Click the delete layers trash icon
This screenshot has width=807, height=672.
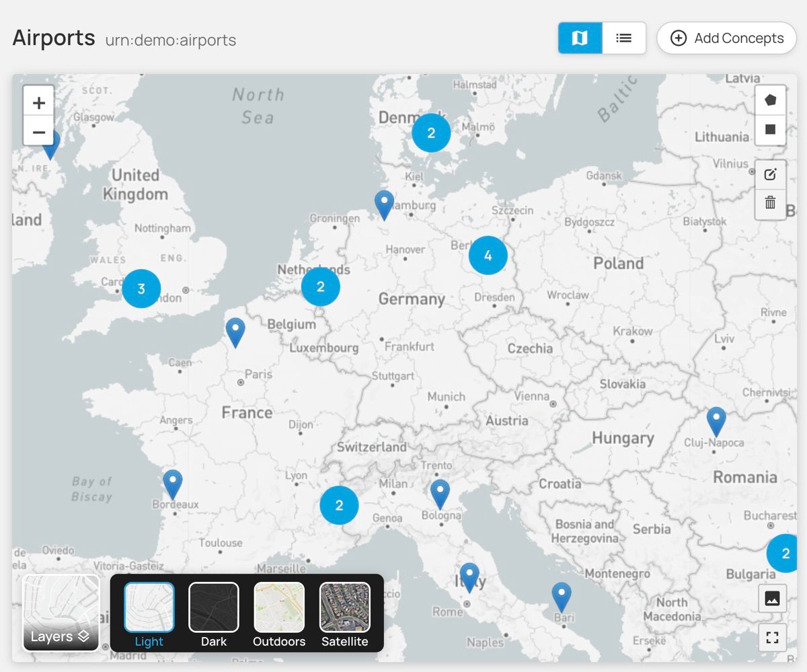771,202
